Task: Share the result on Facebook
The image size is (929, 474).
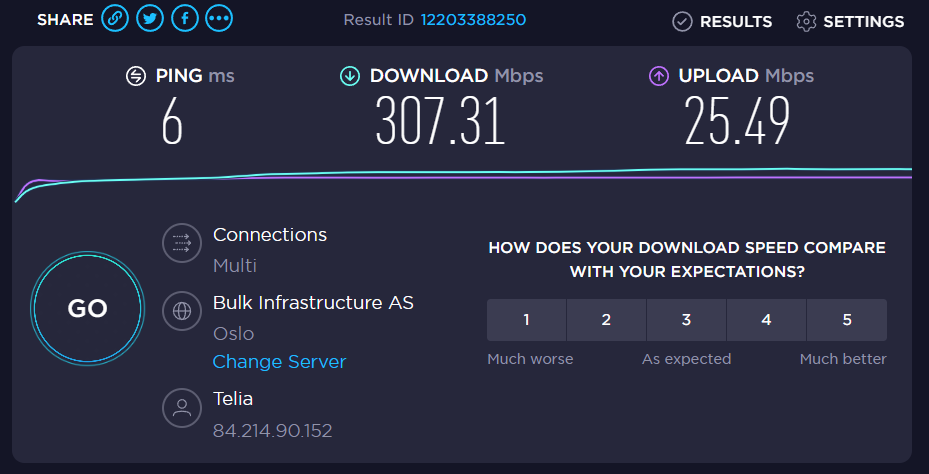Action: pyautogui.click(x=184, y=19)
